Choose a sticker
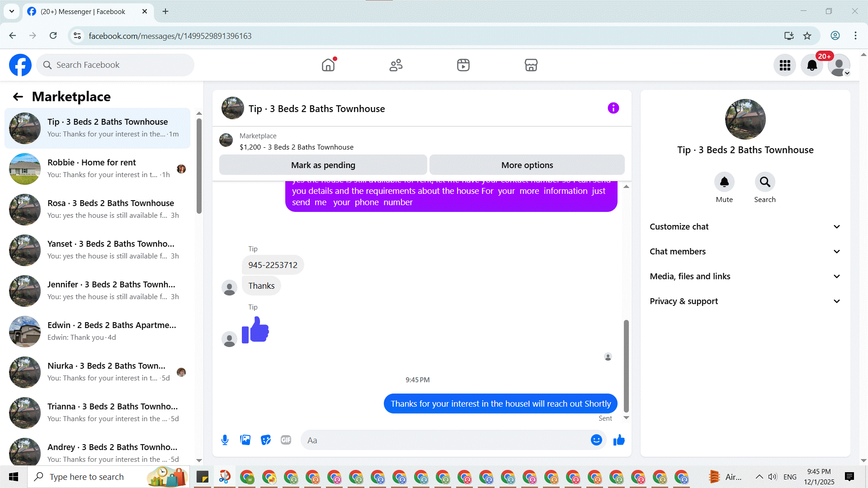The image size is (868, 488). (x=266, y=440)
